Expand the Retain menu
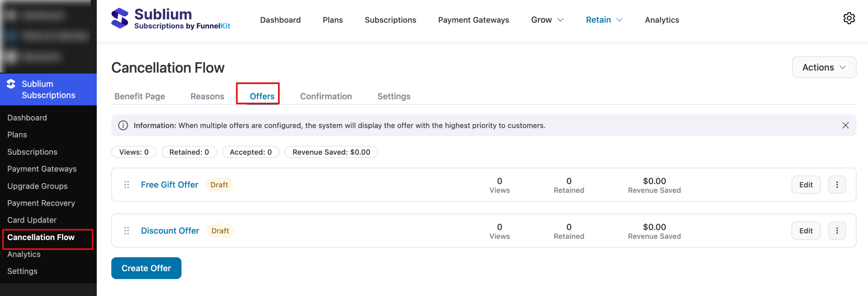Screen dimensions: 868x296 tap(604, 20)
